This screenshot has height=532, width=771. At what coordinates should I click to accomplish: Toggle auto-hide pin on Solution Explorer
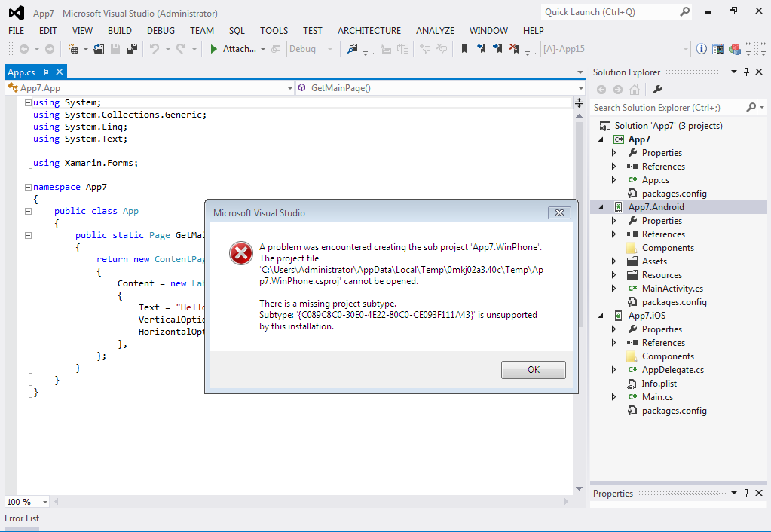point(746,72)
